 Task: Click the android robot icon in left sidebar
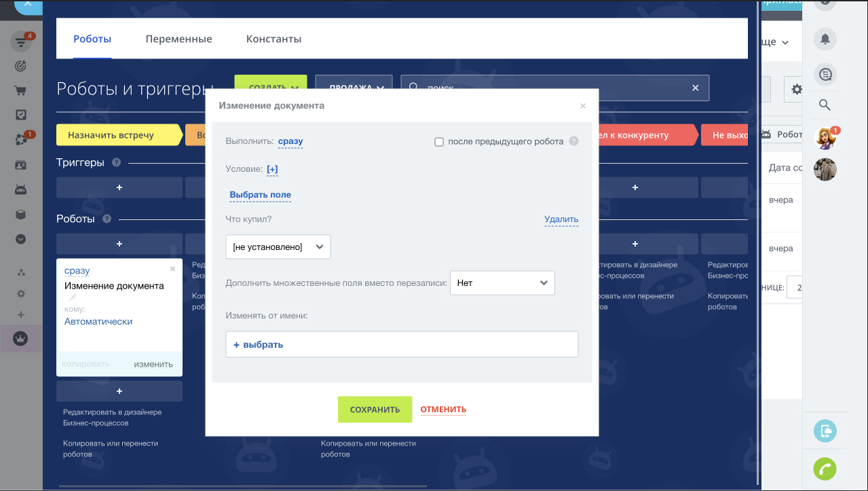(x=21, y=189)
